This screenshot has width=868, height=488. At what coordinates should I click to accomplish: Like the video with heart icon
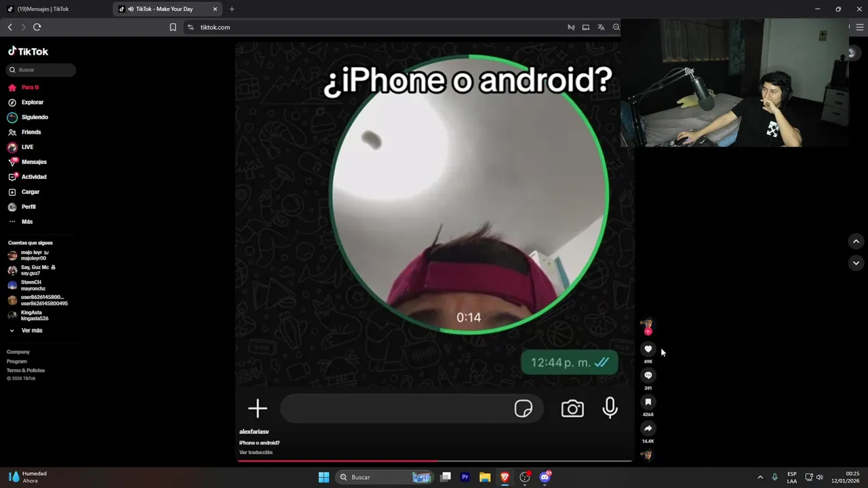pyautogui.click(x=648, y=349)
